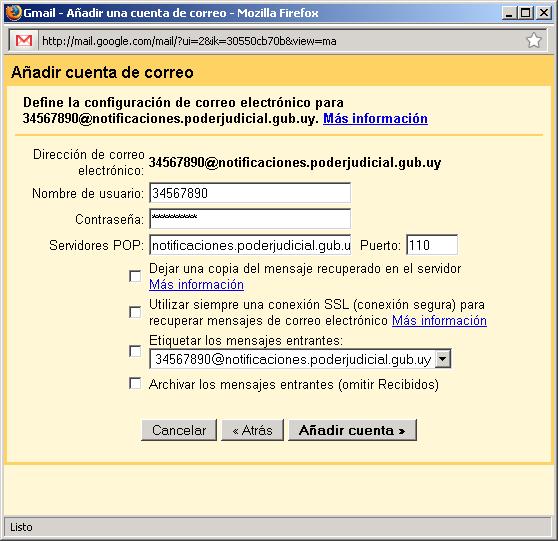
Task: Click the Gmail envelope site icon
Action: click(24, 41)
